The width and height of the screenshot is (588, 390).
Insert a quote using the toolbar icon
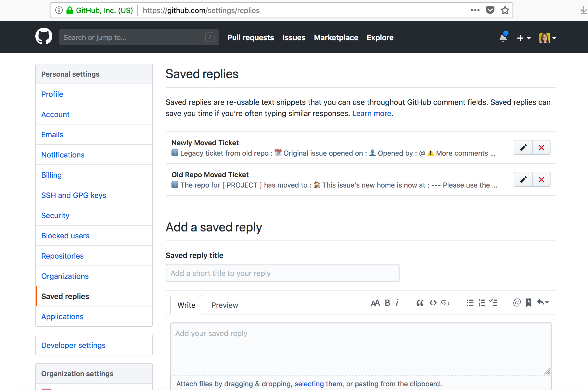coord(420,303)
